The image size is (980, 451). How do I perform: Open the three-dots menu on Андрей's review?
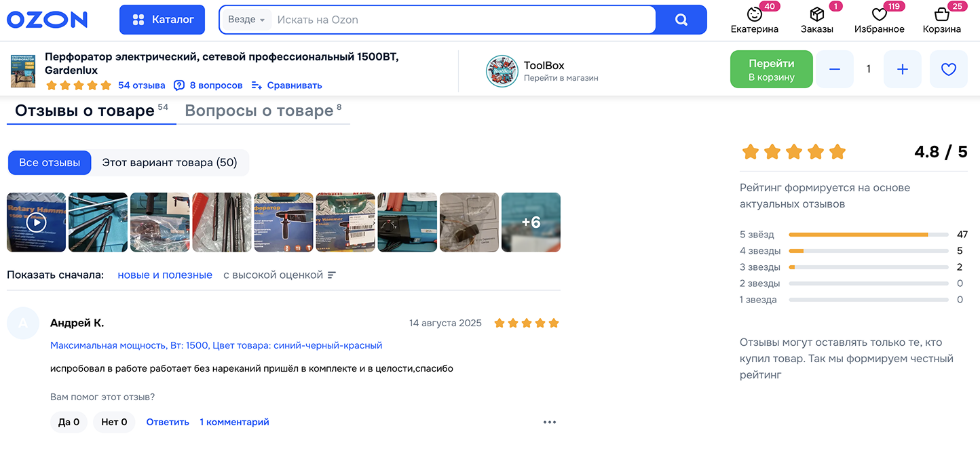(x=550, y=422)
